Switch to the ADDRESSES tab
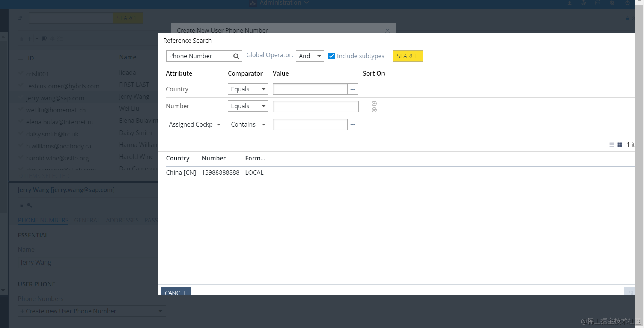The image size is (644, 328). click(122, 220)
